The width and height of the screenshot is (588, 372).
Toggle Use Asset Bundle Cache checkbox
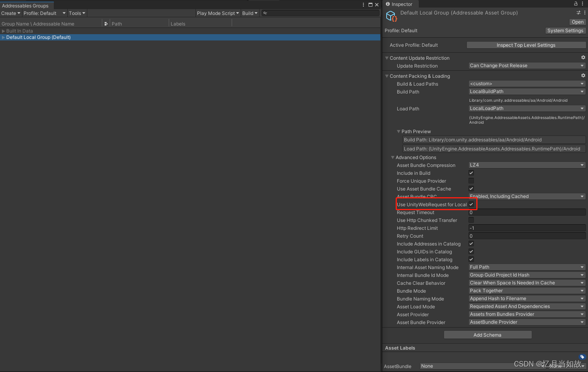471,189
